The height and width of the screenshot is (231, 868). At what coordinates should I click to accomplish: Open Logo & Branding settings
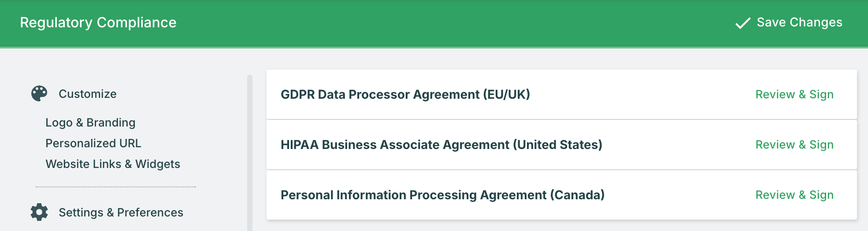[90, 123]
